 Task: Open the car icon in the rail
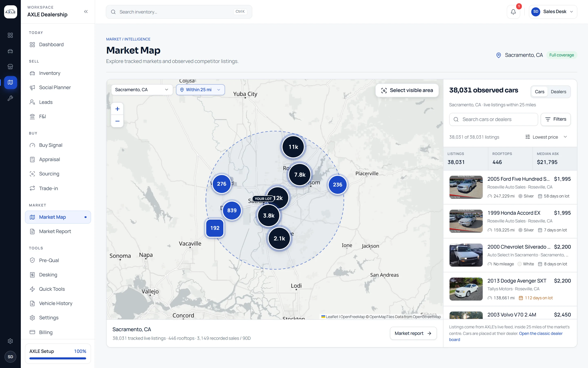[10, 51]
